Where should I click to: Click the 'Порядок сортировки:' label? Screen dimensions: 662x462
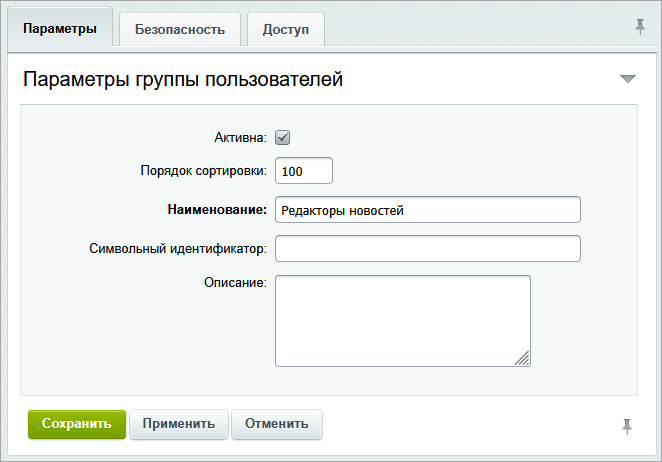(x=203, y=171)
